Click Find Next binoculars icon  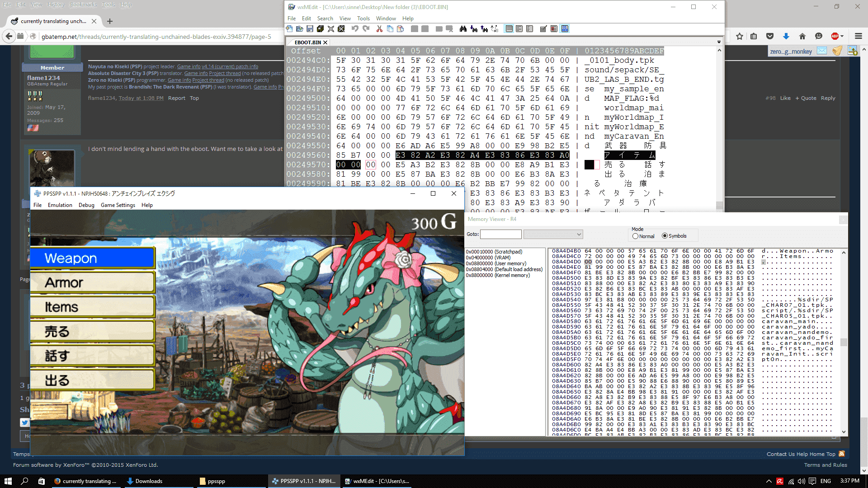click(474, 29)
